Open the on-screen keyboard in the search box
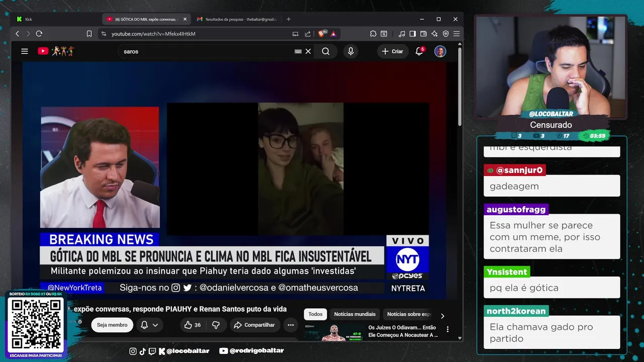Screen dimensions: 644x362 coord(298,51)
